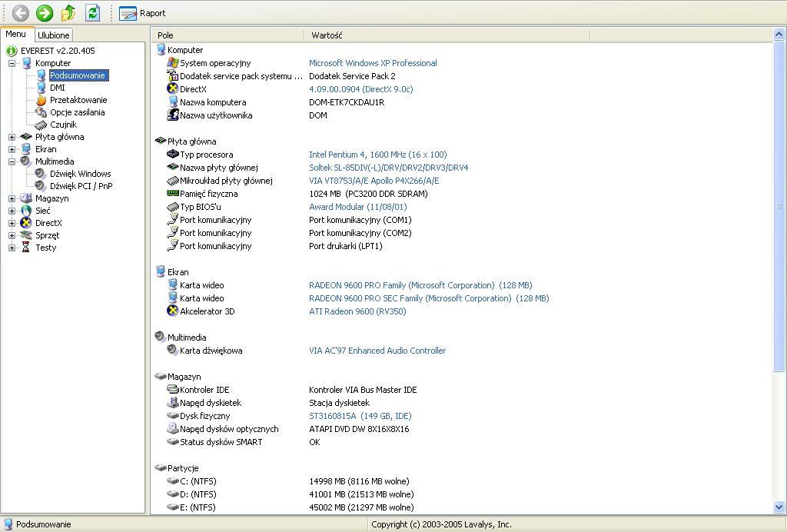Click Podsumowanie in the status bar
The width and height of the screenshot is (787, 532).
point(44,524)
